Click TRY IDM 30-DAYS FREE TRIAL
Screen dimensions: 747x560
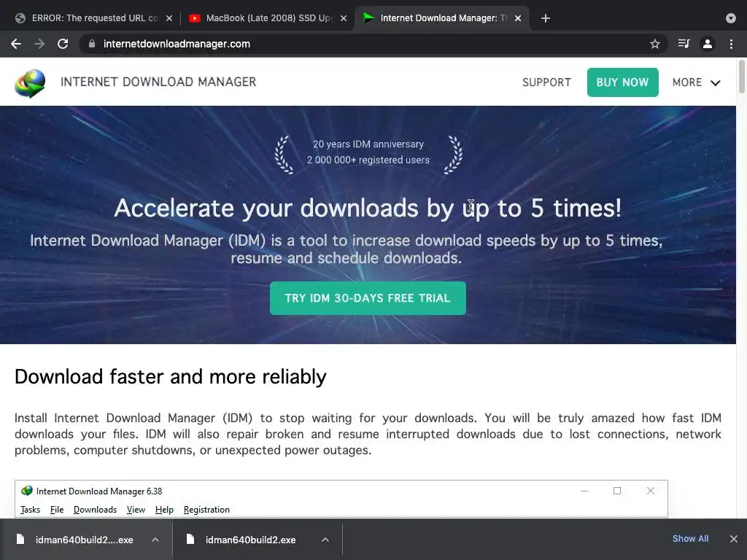[x=368, y=298]
